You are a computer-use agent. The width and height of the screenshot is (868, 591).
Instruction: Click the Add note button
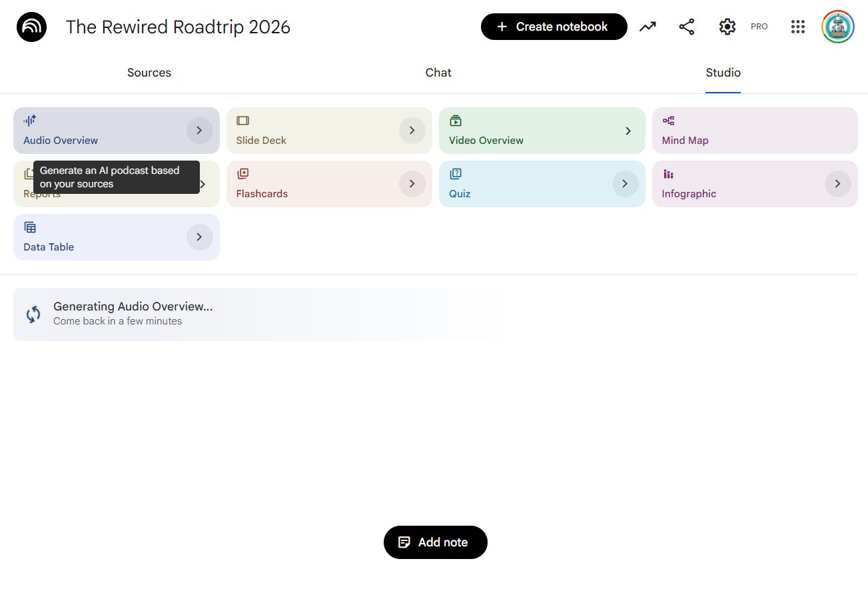pyautogui.click(x=436, y=542)
